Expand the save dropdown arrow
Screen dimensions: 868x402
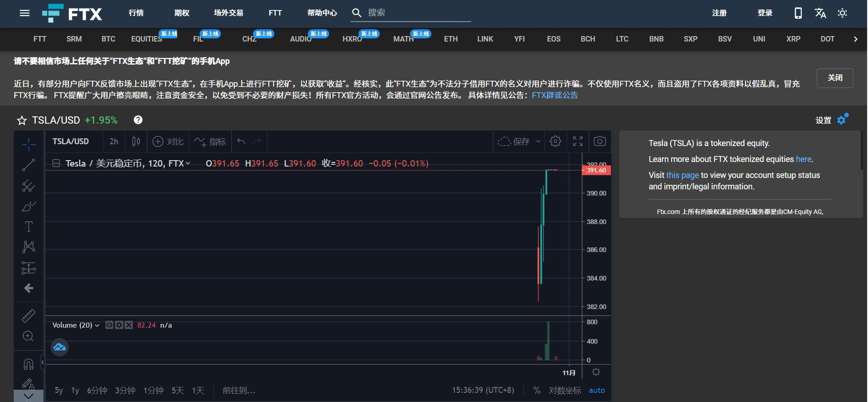point(538,141)
